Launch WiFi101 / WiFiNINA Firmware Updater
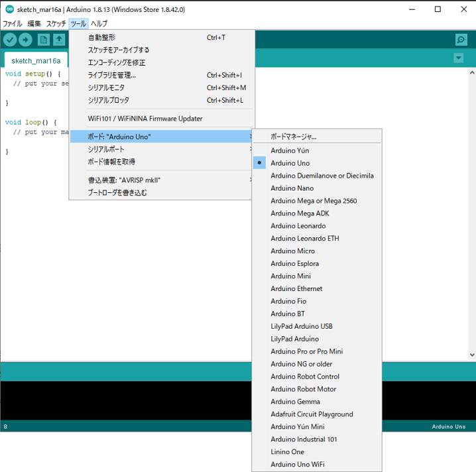 [x=162, y=119]
